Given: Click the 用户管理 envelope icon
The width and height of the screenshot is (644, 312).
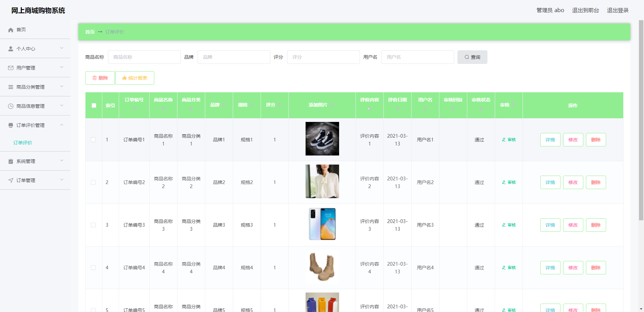Looking at the screenshot, I should click(x=11, y=68).
